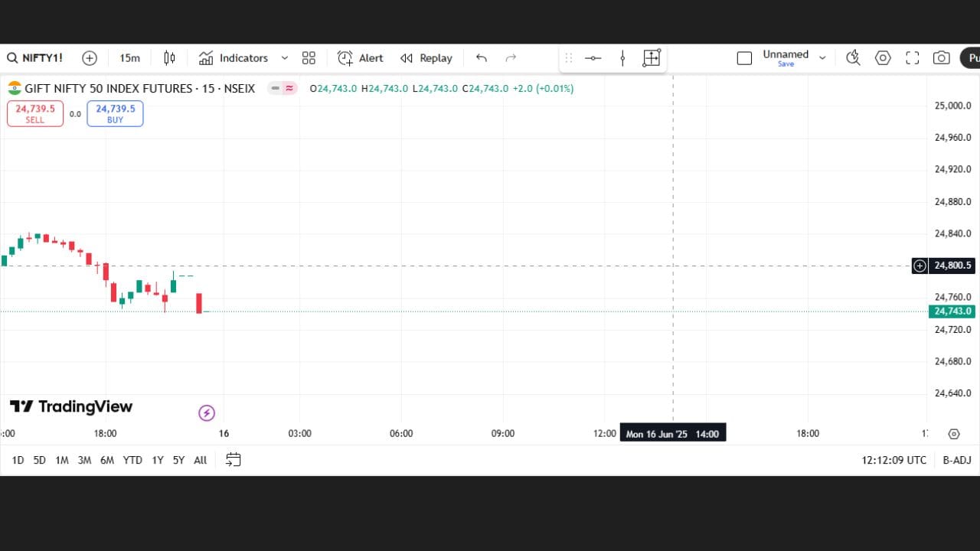Open the indicator templates grid icon
980x551 pixels.
[309, 58]
